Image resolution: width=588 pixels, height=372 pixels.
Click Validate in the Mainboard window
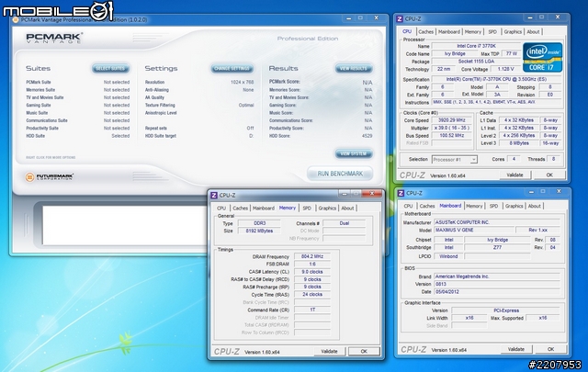(x=516, y=349)
